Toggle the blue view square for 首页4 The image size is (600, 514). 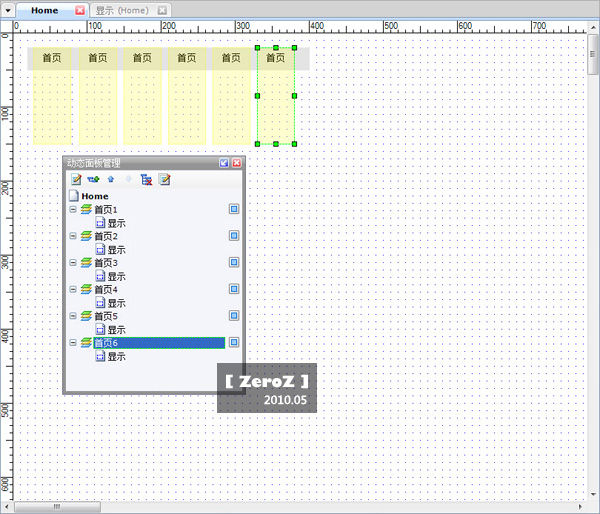(234, 289)
